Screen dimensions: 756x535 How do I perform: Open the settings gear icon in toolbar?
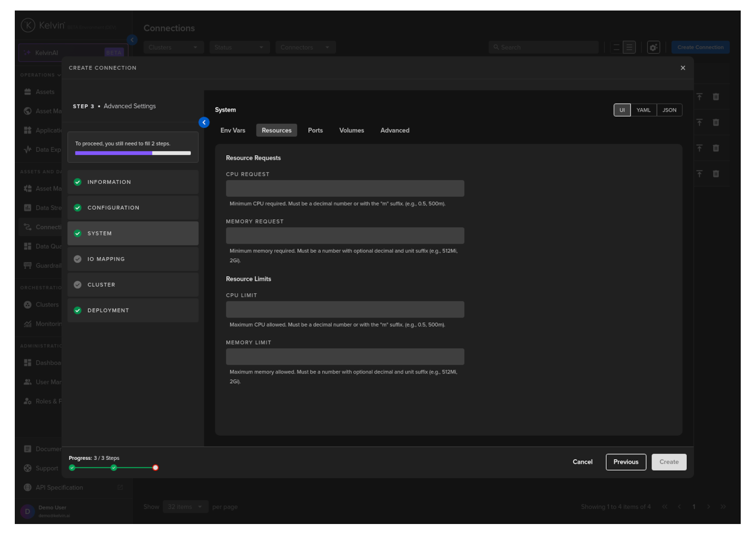[x=653, y=47]
